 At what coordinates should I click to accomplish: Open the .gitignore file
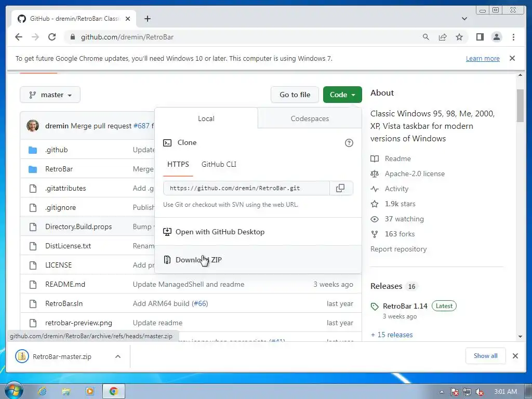60,207
